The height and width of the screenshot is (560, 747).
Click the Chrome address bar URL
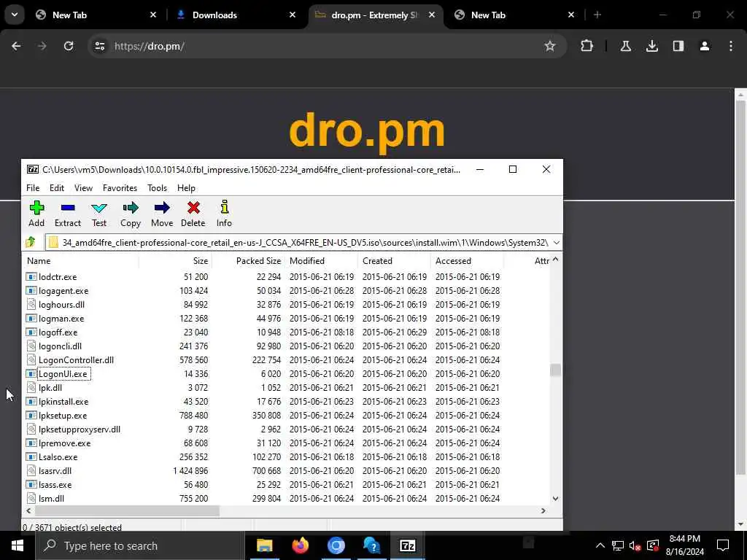click(x=149, y=46)
